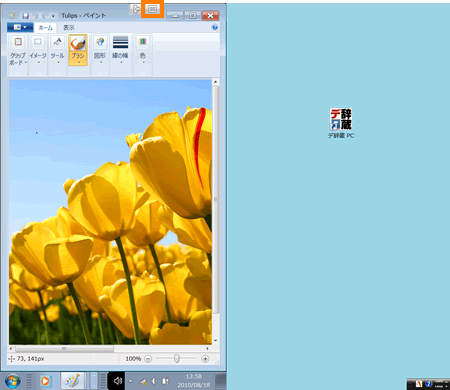Open the デ辞蔵 PC desktop icon
This screenshot has height=390, width=450.
coord(341,123)
